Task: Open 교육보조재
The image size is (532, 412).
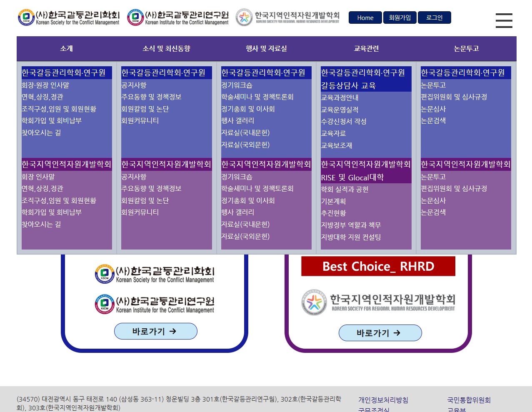Action: [337, 145]
